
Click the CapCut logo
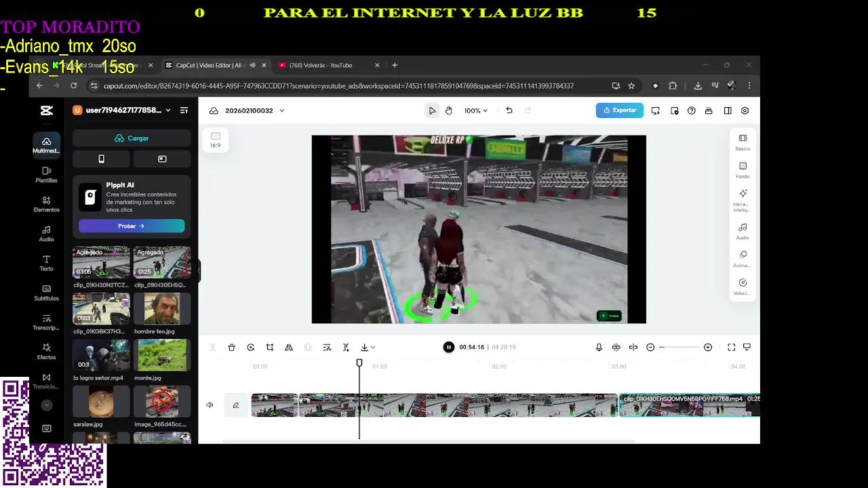[46, 110]
